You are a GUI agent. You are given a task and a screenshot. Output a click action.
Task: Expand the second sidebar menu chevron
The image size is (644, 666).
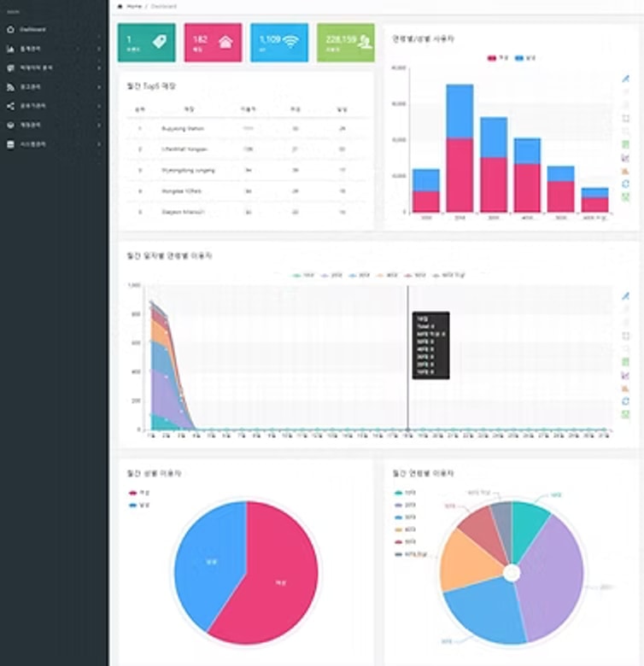99,49
